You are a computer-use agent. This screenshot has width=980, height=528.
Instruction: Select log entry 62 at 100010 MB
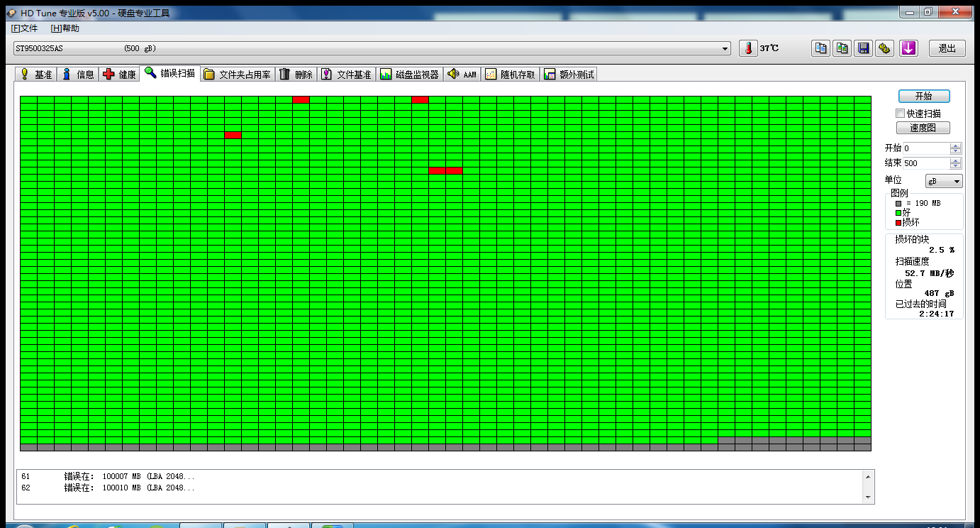pos(108,488)
